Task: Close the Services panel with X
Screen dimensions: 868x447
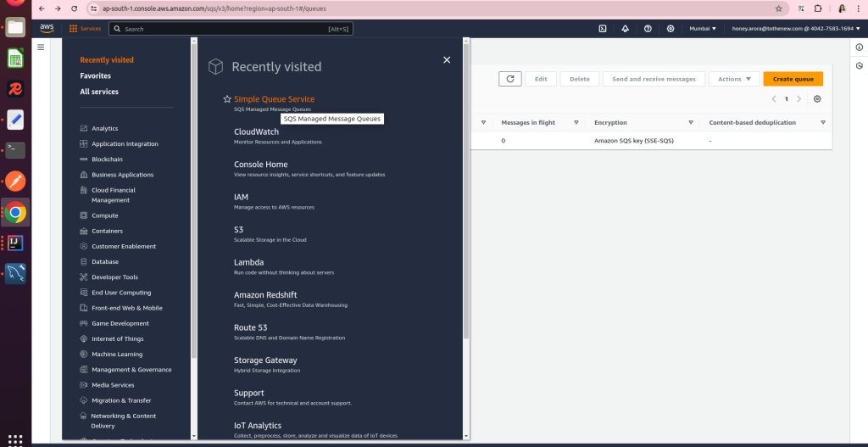Action: coord(447,60)
